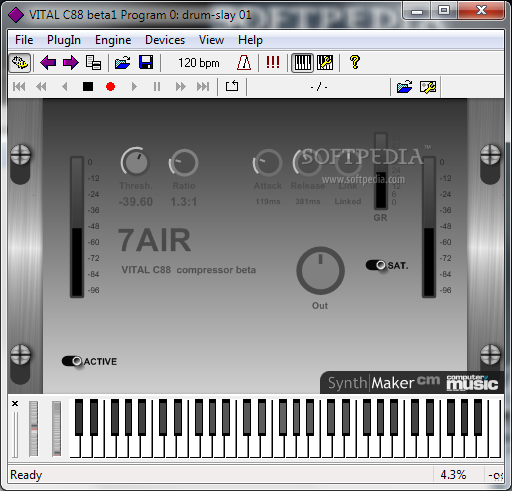Click the 381ms release value
Screen dimensions: 512x491
click(x=308, y=201)
